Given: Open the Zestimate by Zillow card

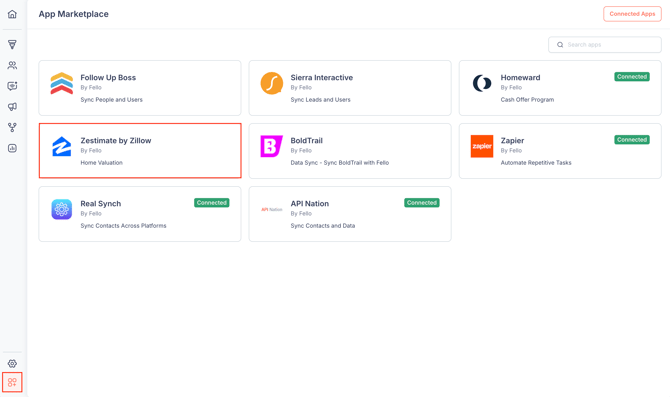Looking at the screenshot, I should 140,151.
